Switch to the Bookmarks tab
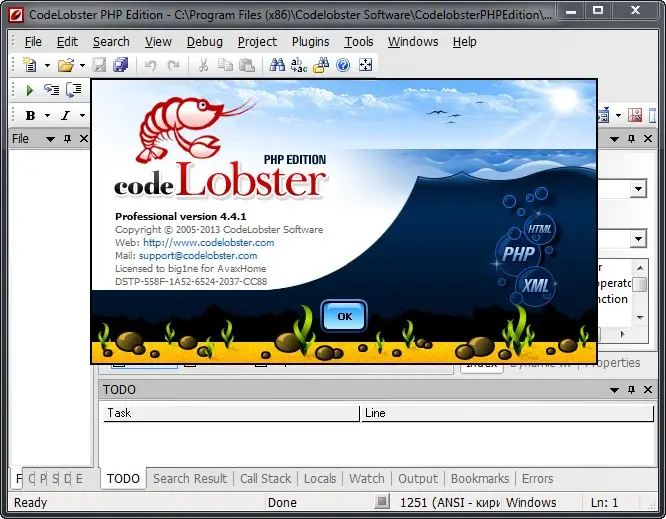 coord(480,479)
